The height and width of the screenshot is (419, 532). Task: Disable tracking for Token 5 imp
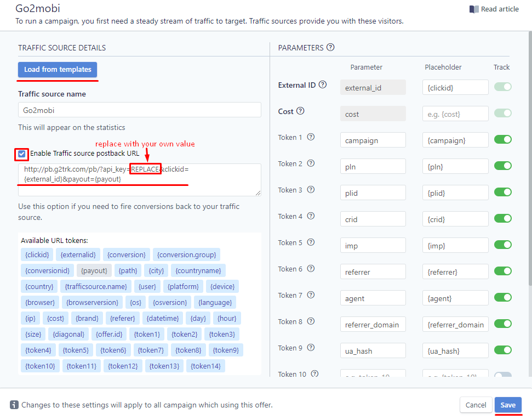[x=503, y=245]
